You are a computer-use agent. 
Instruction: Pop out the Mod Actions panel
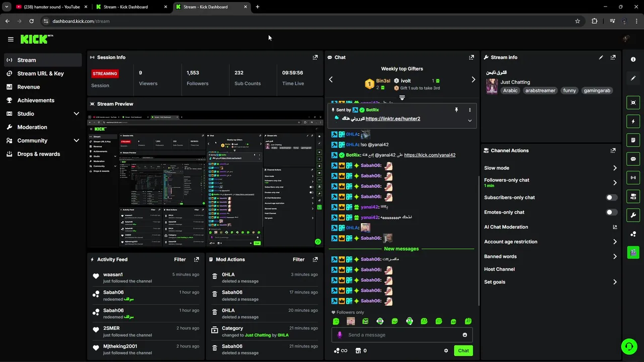(315, 259)
